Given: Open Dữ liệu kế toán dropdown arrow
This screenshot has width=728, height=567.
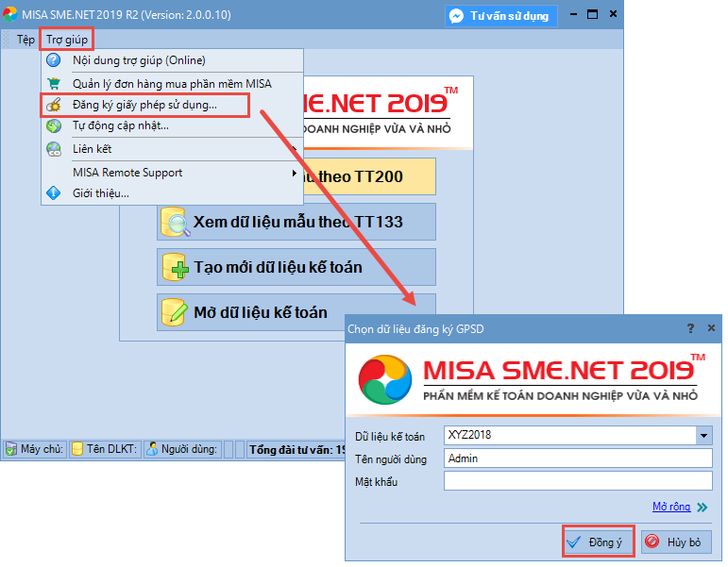Looking at the screenshot, I should (x=703, y=435).
